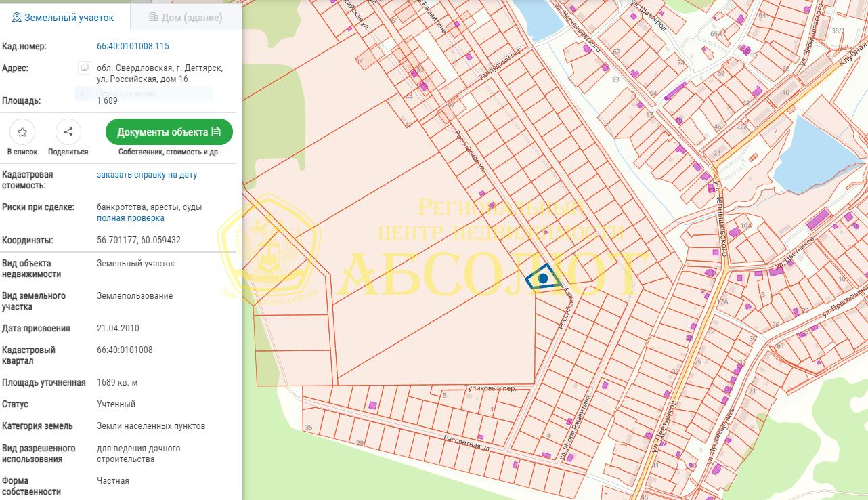Open the Дом (здание) tab
The image size is (868, 500).
(186, 18)
